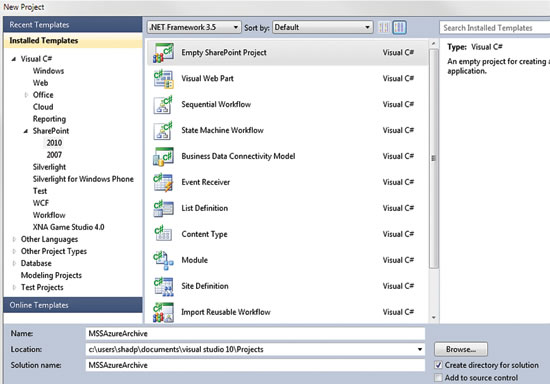550x384 pixels.
Task: Select the "Content Type" template name
Action: [204, 234]
